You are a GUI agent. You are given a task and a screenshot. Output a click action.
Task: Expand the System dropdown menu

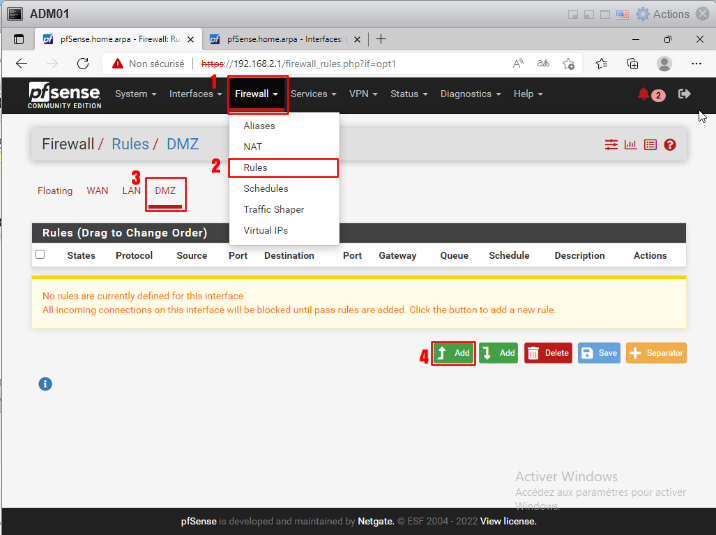point(136,94)
